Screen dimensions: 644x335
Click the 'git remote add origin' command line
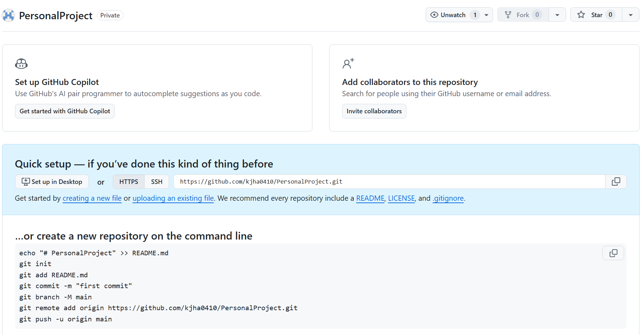click(158, 308)
